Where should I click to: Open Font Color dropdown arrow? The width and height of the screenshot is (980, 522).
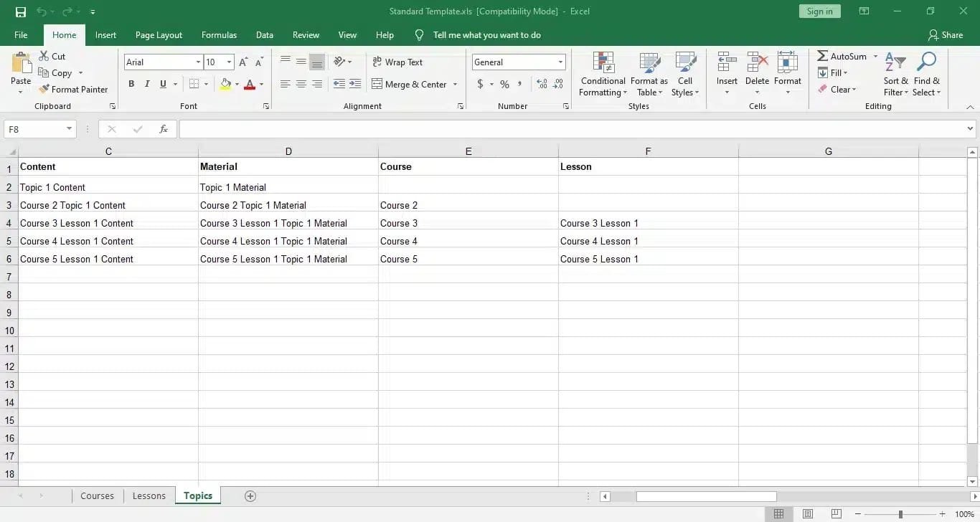click(x=261, y=84)
